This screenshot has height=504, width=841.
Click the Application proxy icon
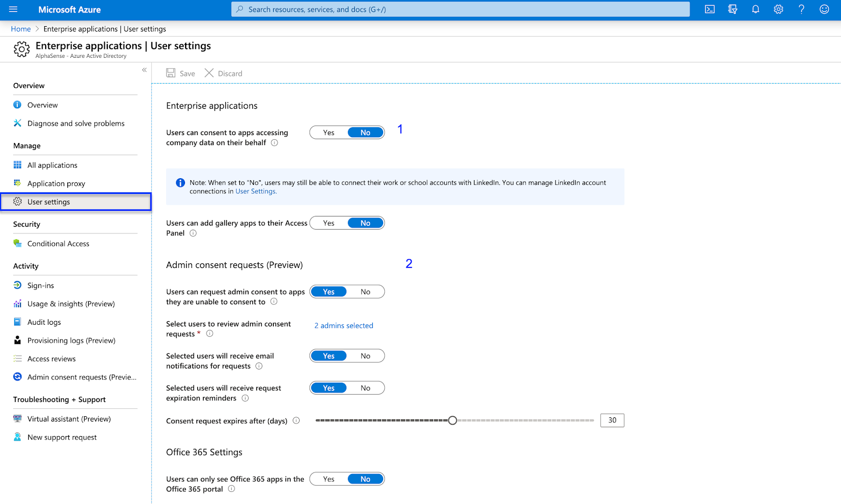click(x=17, y=183)
